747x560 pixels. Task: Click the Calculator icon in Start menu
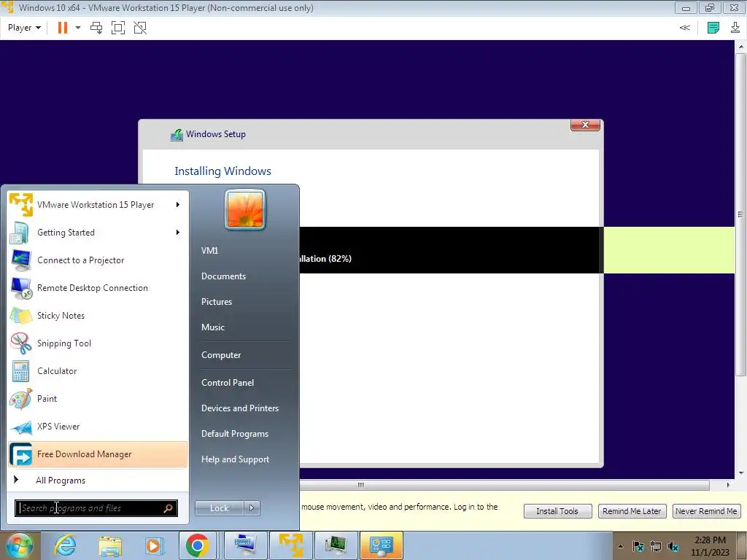pyautogui.click(x=21, y=371)
